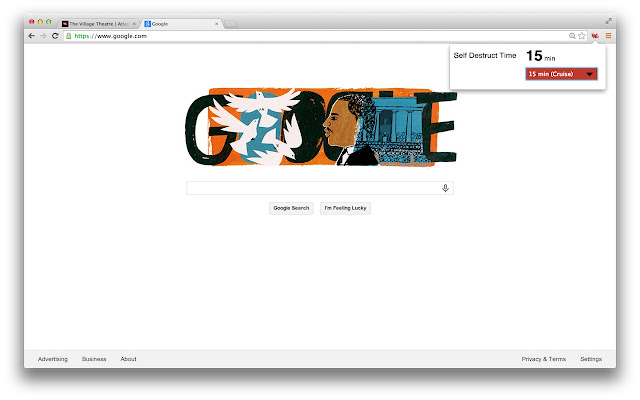Viewport: 640px width, 400px height.
Task: Open the Chrome hamburger menu
Action: click(608, 36)
